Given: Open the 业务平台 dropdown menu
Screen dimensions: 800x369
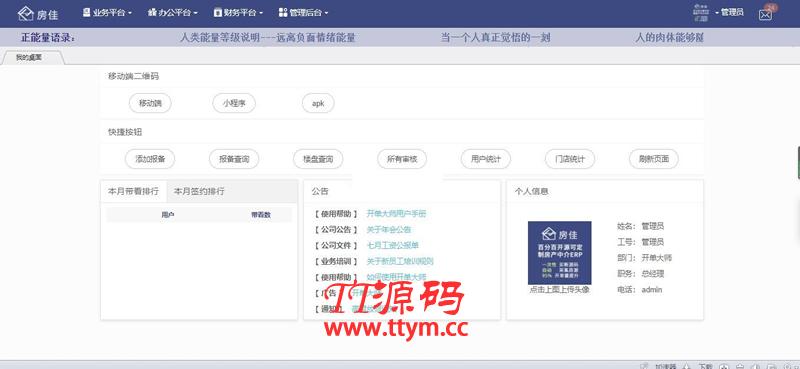Looking at the screenshot, I should coord(107,13).
